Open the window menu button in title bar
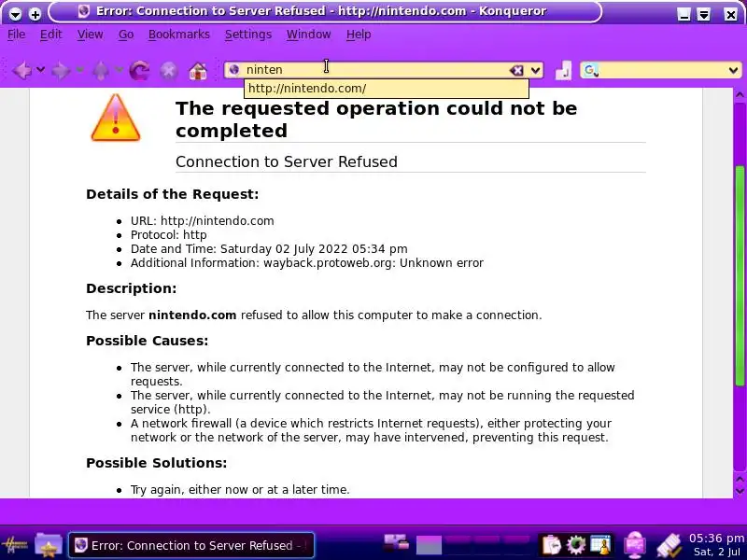This screenshot has width=747, height=560. tap(15, 14)
